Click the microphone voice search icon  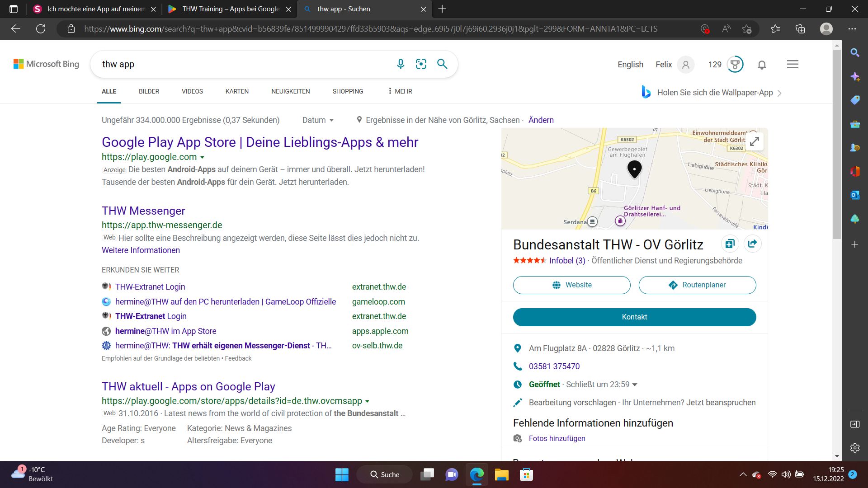pos(400,64)
